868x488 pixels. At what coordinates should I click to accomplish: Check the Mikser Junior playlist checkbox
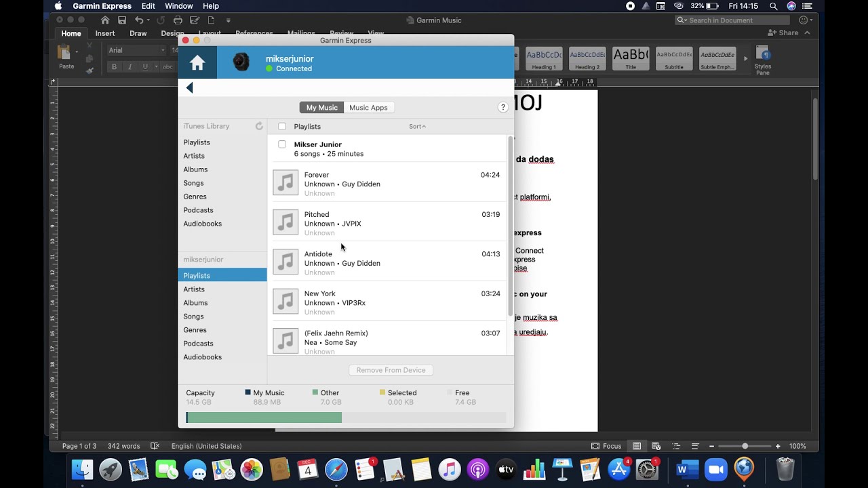282,144
